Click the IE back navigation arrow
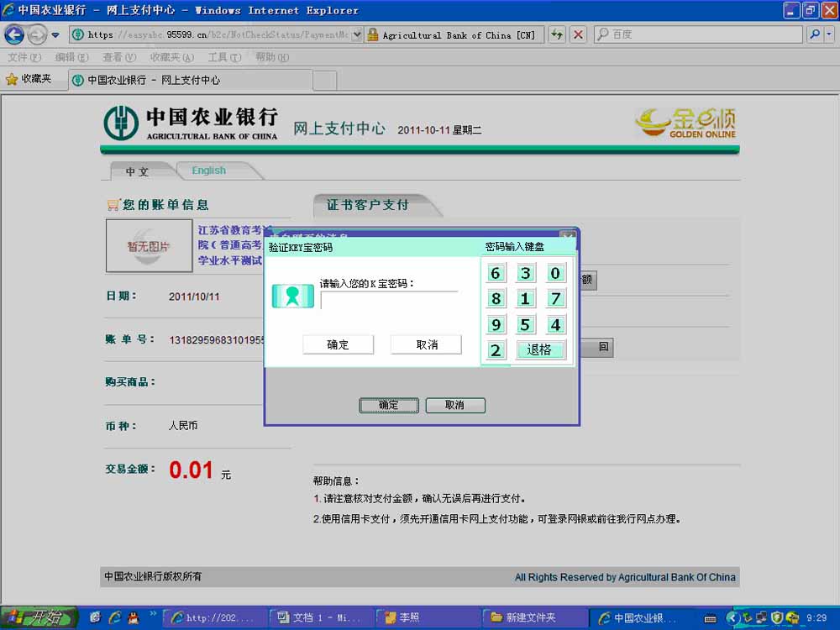840x630 pixels. pos(14,34)
